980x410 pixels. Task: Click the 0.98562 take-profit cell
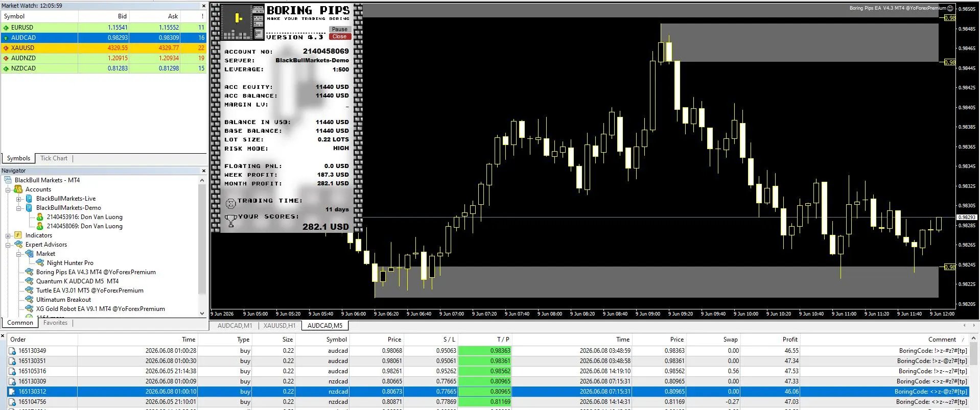(484, 371)
